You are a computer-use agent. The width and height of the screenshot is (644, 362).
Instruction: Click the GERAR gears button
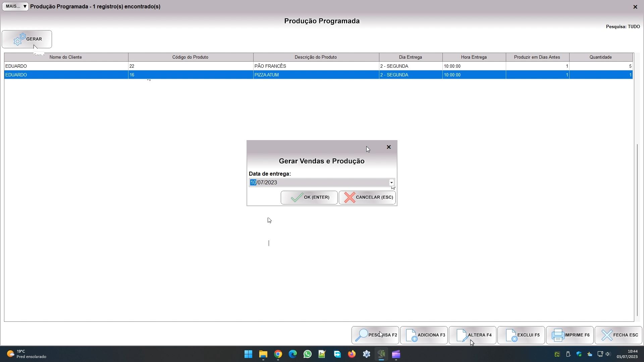pyautogui.click(x=27, y=39)
